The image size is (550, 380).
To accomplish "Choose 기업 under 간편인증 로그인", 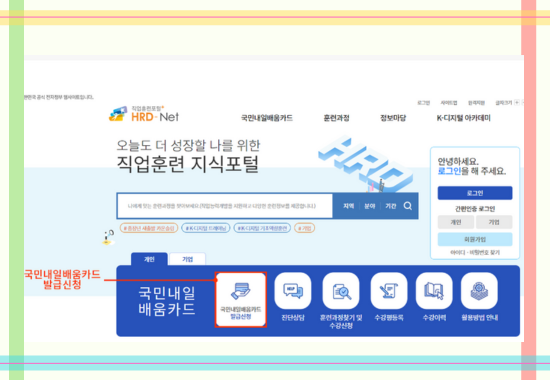I will coord(494,222).
